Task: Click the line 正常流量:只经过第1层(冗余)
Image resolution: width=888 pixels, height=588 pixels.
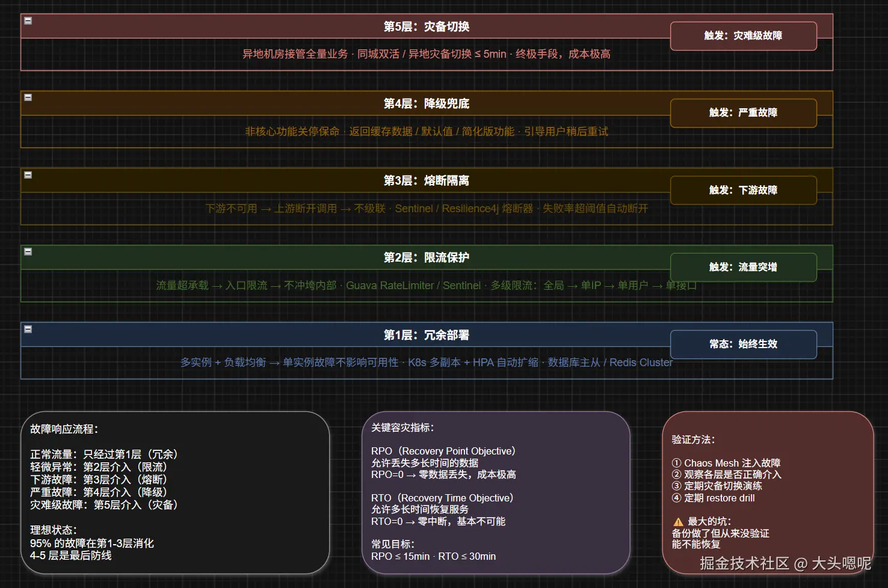Action: 105,455
